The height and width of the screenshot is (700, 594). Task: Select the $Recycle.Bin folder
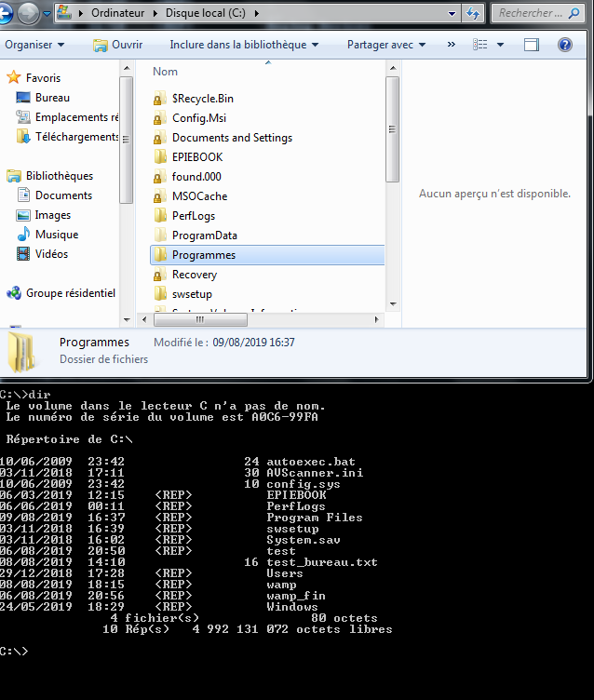(202, 99)
